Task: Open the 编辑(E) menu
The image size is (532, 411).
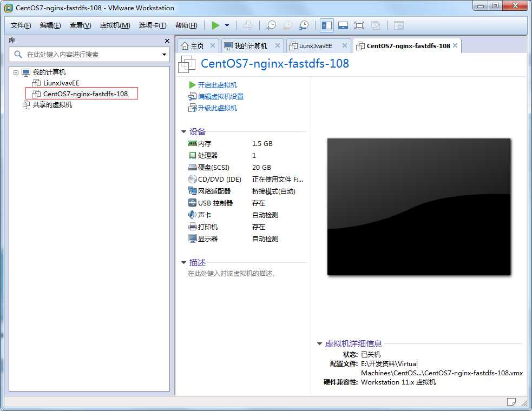Action: 50,25
